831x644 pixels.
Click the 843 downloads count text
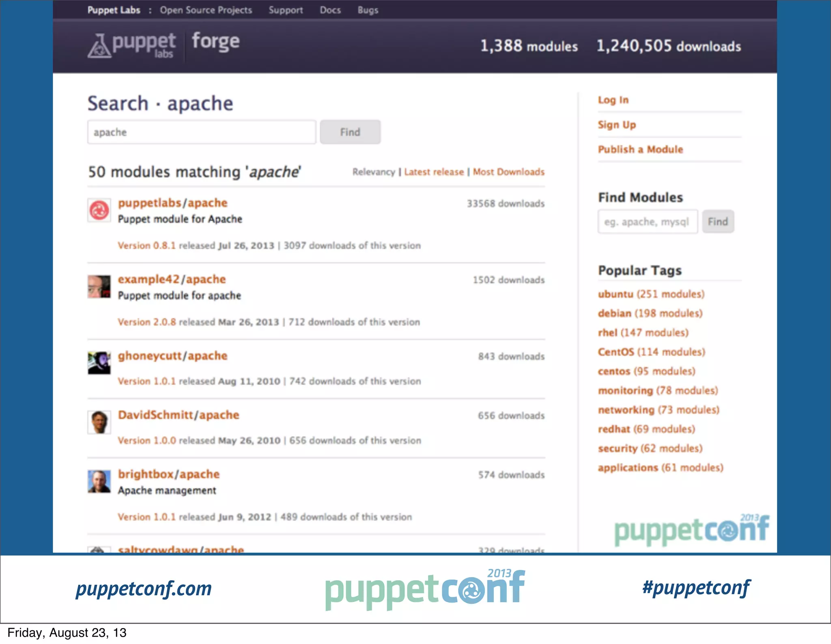point(511,356)
